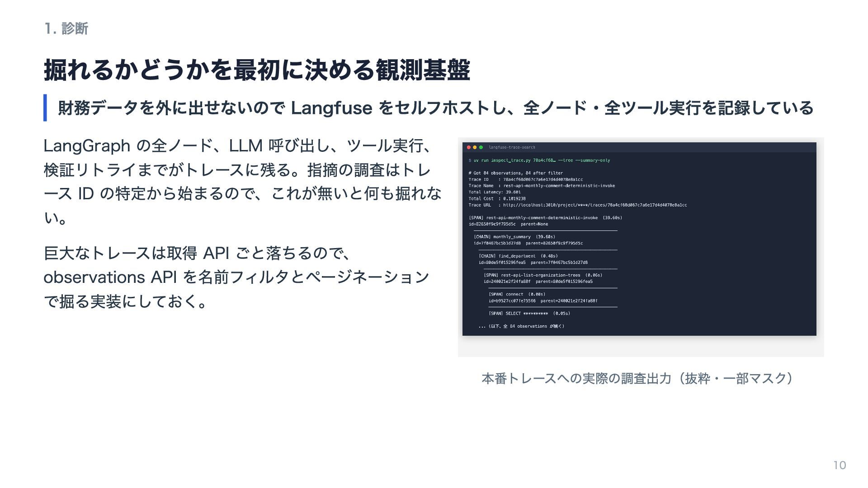
Task: Click the [CHAIN] monthly_summary (39.60s) row
Action: coord(514,237)
